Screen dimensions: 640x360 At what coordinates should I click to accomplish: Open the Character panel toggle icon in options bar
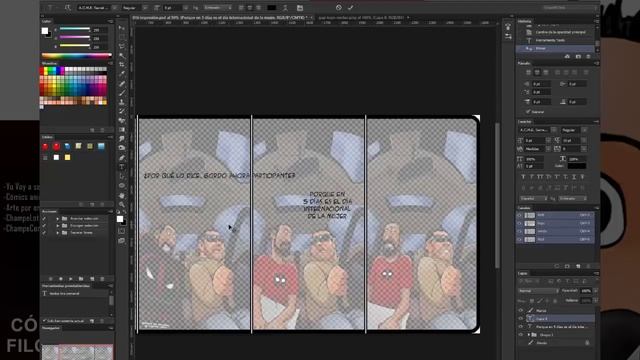[300, 8]
